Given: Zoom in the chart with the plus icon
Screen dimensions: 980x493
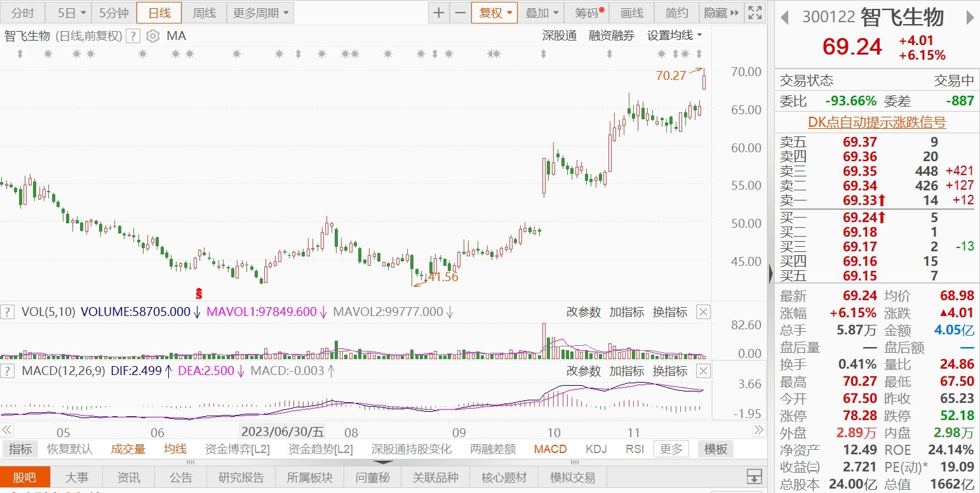Looking at the screenshot, I should tap(439, 13).
